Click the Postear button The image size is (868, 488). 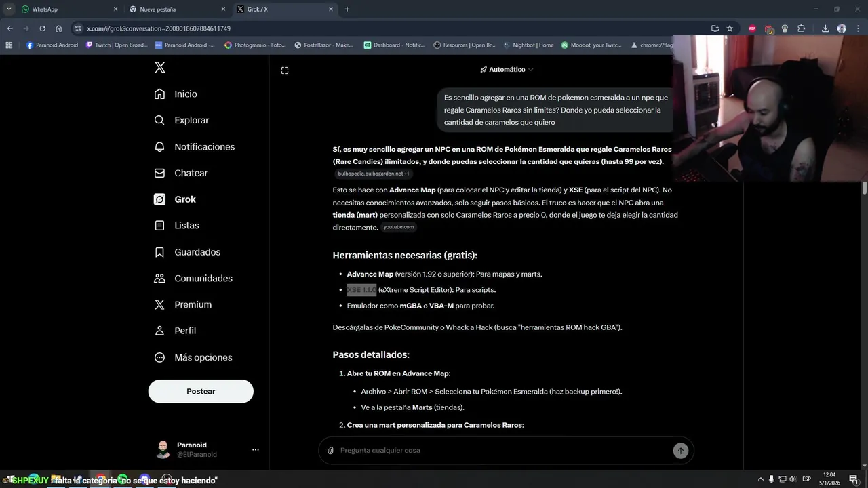(201, 391)
